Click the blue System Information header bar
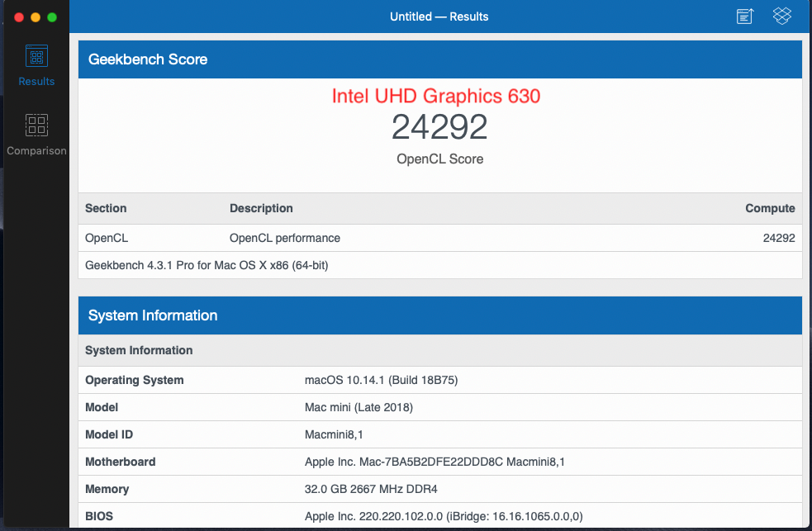The height and width of the screenshot is (531, 812). [x=439, y=315]
